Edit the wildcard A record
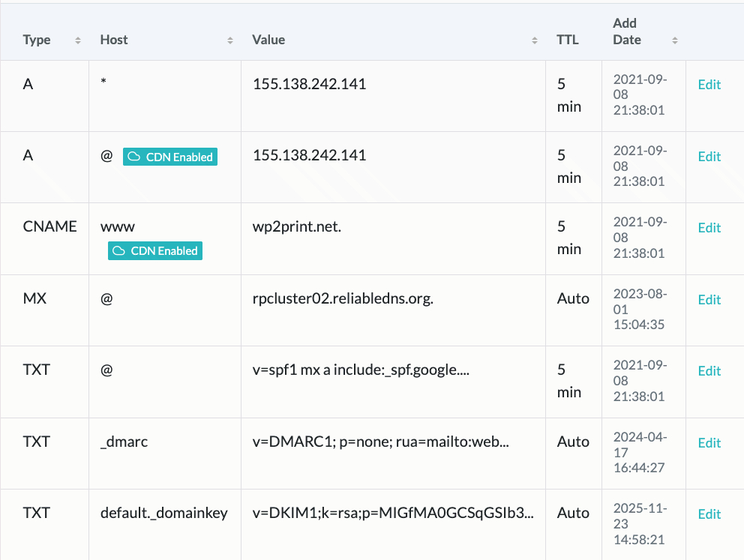The height and width of the screenshot is (560, 744). click(x=709, y=85)
